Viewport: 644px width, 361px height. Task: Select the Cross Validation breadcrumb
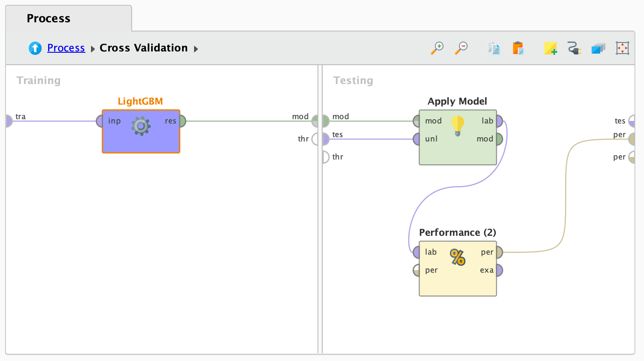[143, 48]
